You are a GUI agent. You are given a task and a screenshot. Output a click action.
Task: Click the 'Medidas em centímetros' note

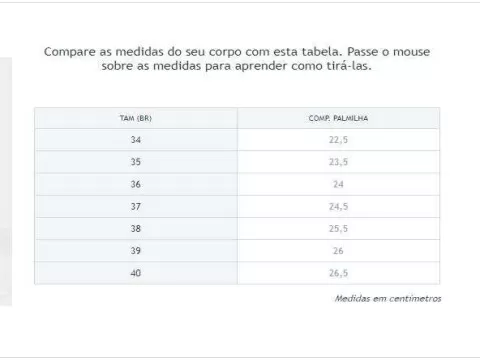click(x=388, y=298)
